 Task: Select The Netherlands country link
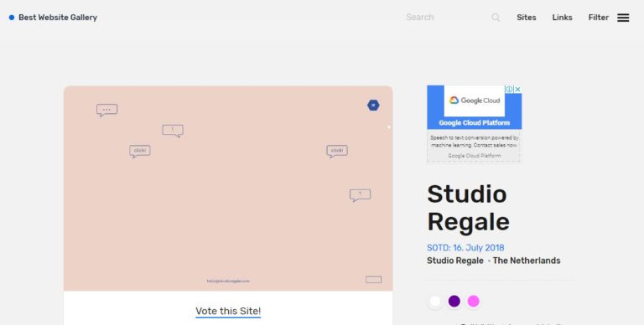(x=527, y=261)
